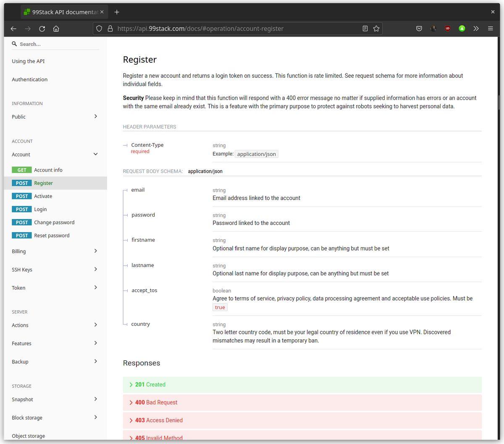Expand the Backup menu group
Image resolution: width=504 pixels, height=444 pixels.
(55, 362)
